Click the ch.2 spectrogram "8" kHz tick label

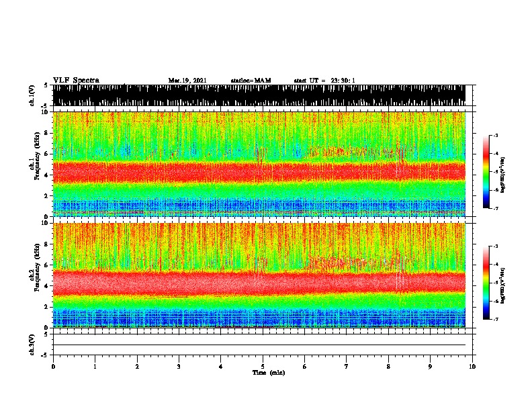pyautogui.click(x=46, y=244)
